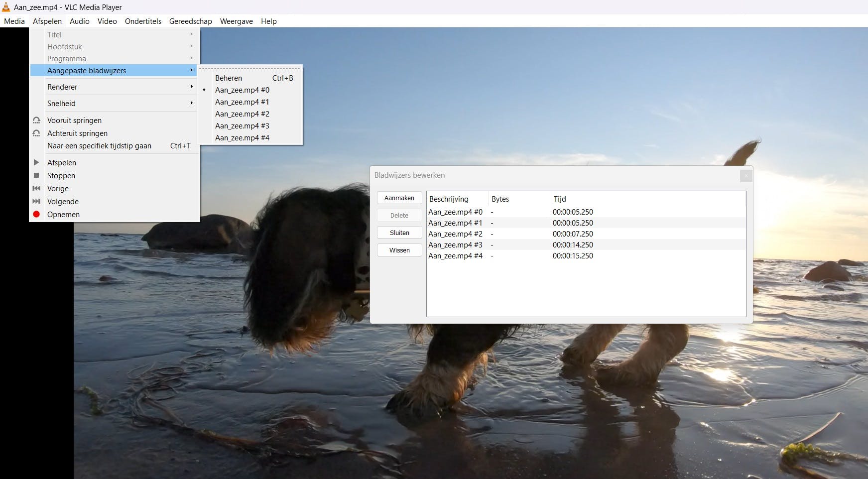The width and height of the screenshot is (868, 479).
Task: Click the Stoppen square stop icon
Action: (x=36, y=175)
